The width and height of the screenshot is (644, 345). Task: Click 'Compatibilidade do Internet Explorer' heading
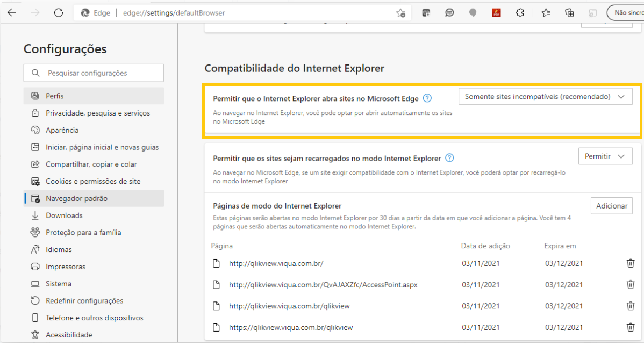click(x=295, y=68)
